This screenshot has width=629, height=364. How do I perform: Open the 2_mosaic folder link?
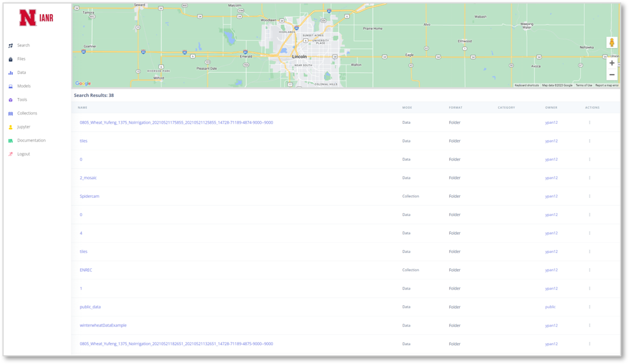[x=88, y=178]
